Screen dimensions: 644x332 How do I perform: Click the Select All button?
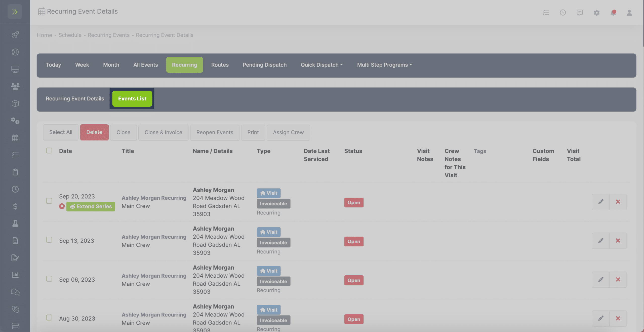[x=61, y=132]
